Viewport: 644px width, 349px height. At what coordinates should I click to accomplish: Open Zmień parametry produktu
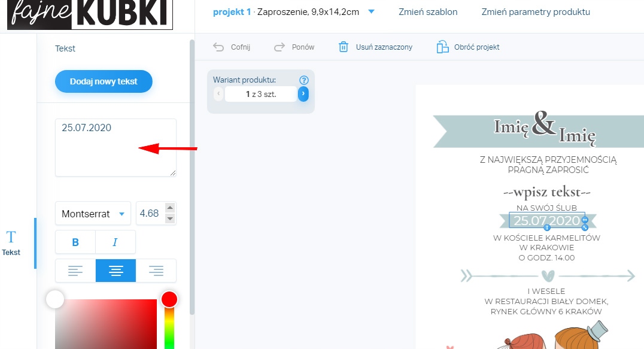[536, 12]
